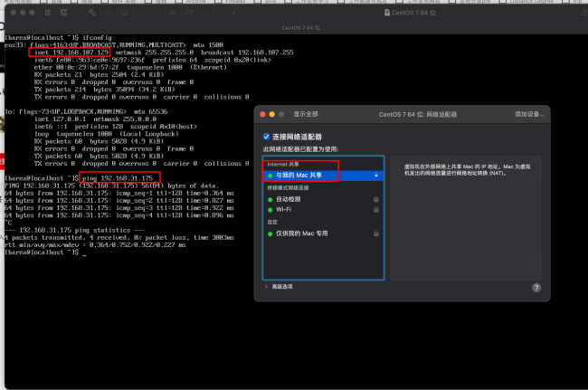Select the CentOS 7 64 位 tab label
Screen dimensions: 588x390
pyautogui.click(x=300, y=28)
